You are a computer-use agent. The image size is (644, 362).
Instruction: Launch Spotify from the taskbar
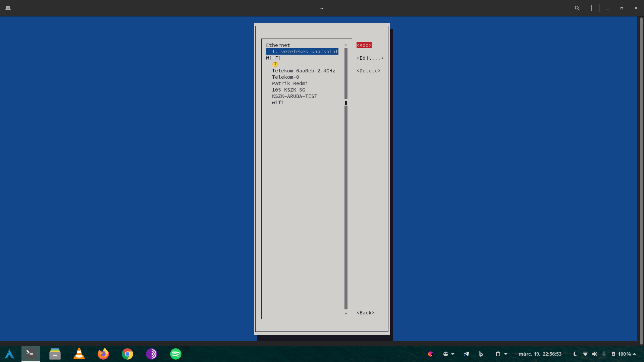point(176,354)
